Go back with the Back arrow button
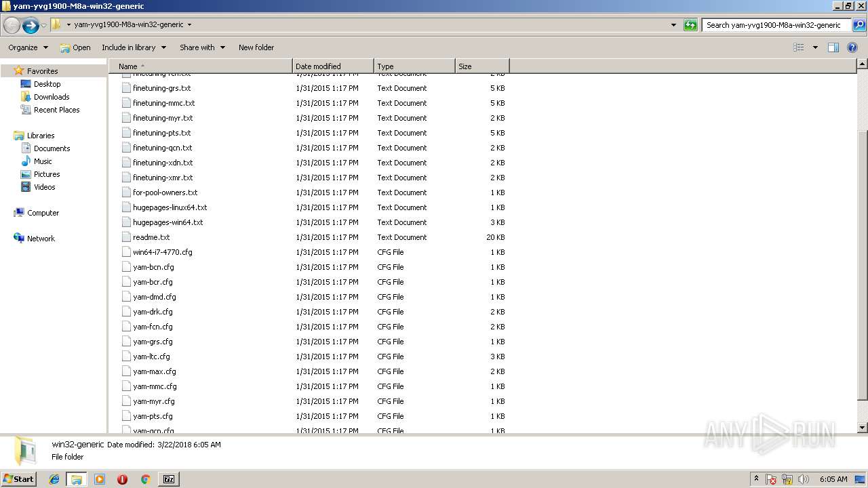Viewport: 868px width, 488px height. click(x=12, y=26)
